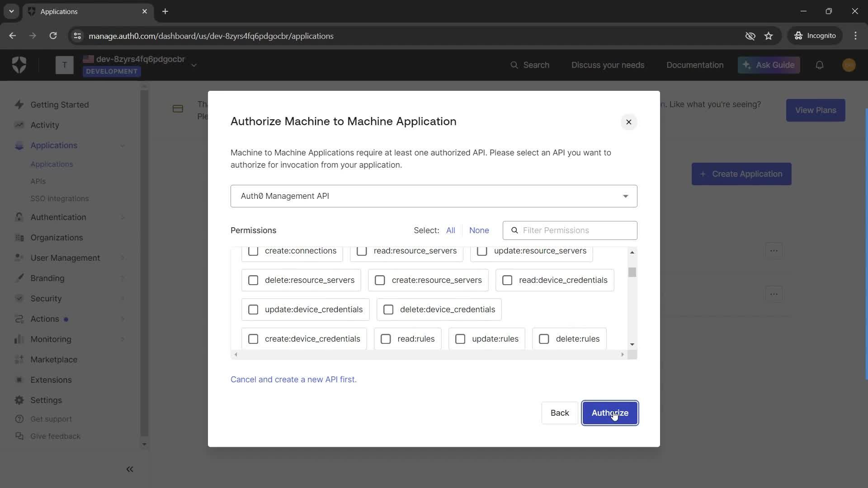Check the delete:rules permission

coord(544,339)
